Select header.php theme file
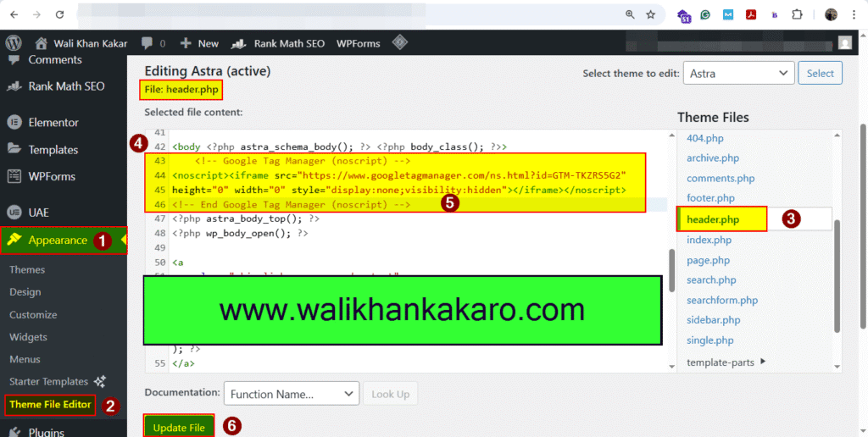 point(712,219)
